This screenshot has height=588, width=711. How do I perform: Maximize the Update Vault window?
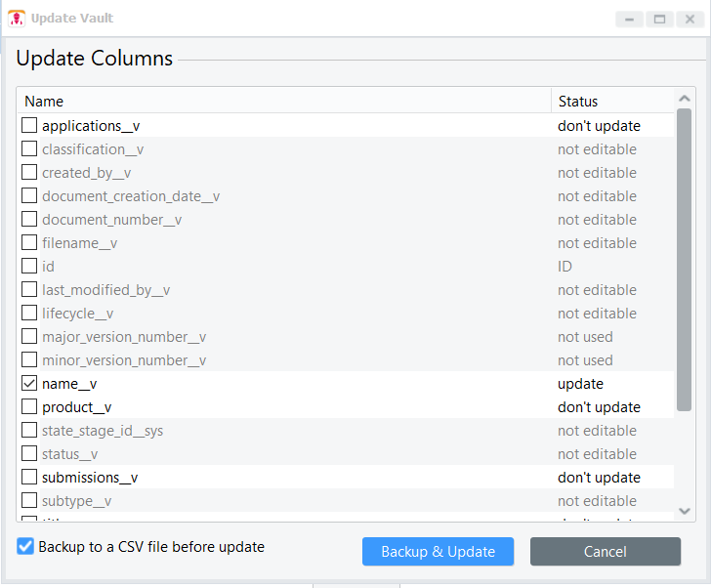[659, 19]
